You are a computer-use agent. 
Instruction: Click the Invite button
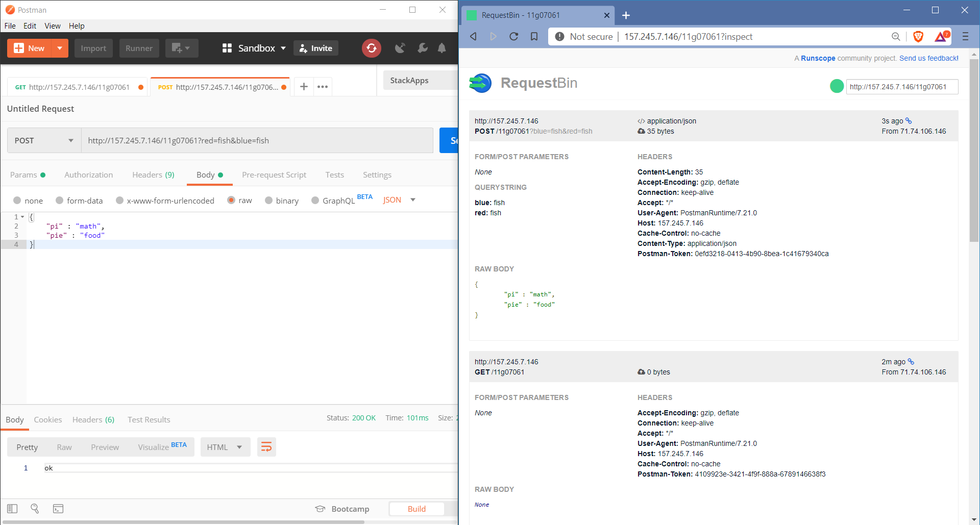click(315, 48)
